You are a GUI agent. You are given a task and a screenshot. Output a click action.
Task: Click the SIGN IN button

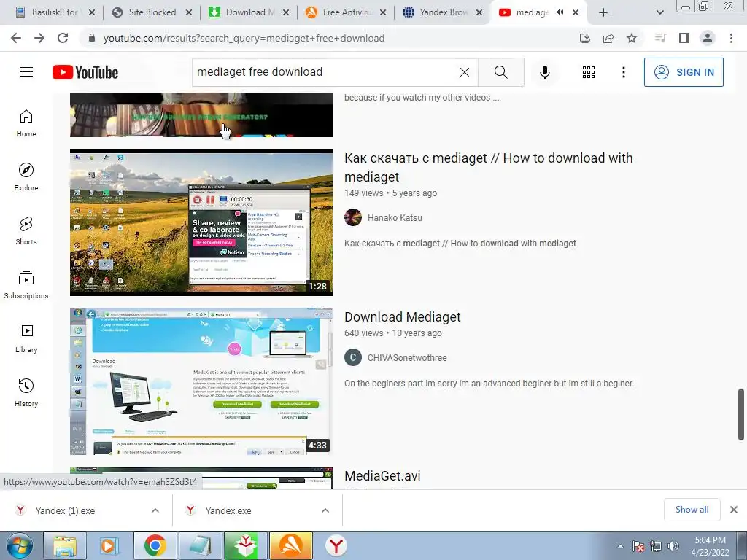coord(684,72)
